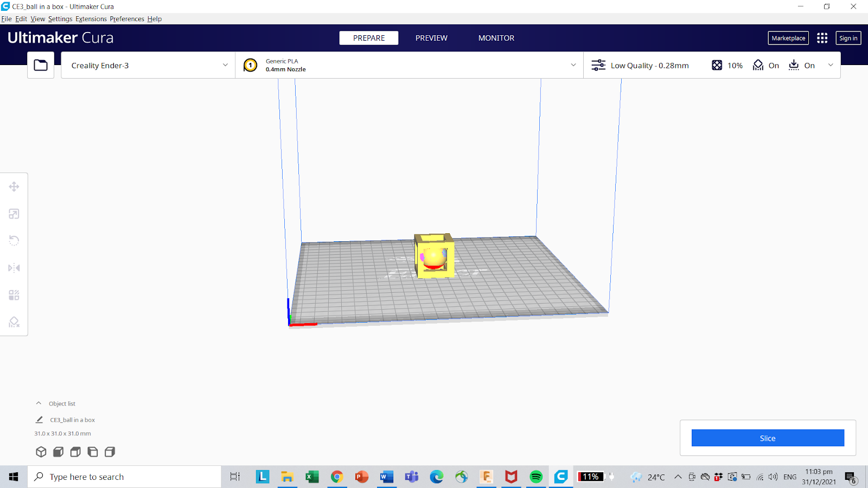Expand the Generic PLA material and nozzle selector
The height and width of the screenshot is (488, 868).
click(410, 65)
